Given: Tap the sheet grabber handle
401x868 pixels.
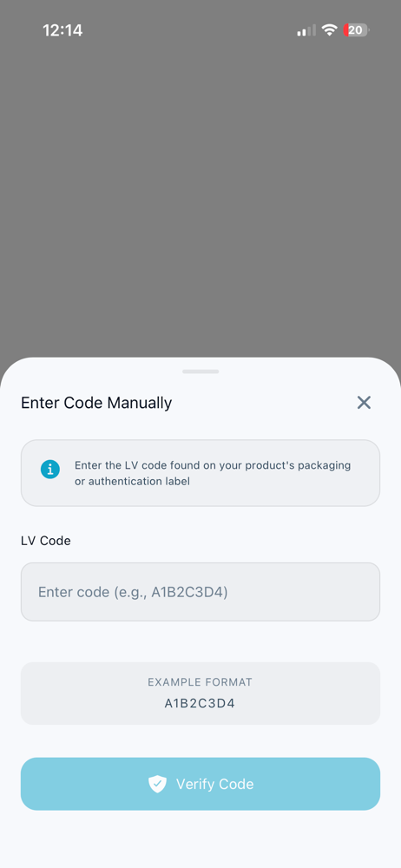Looking at the screenshot, I should (200, 372).
